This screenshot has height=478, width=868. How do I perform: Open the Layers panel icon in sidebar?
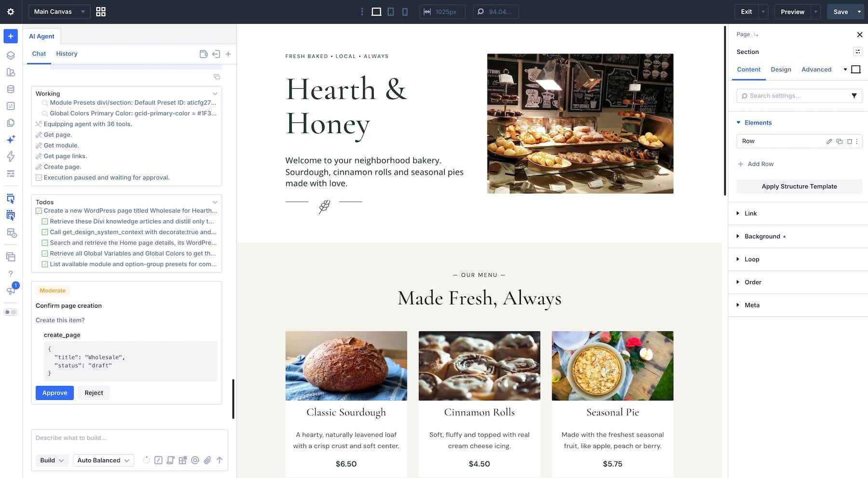coord(11,55)
